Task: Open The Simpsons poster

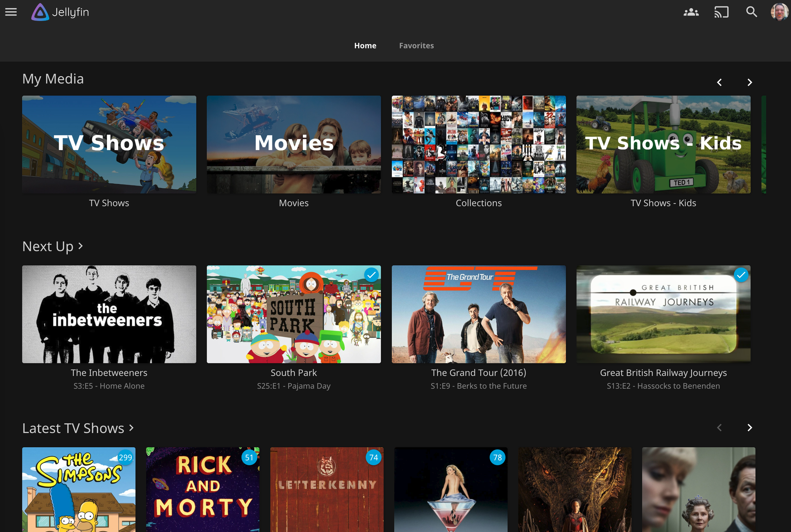Action: [x=79, y=489]
